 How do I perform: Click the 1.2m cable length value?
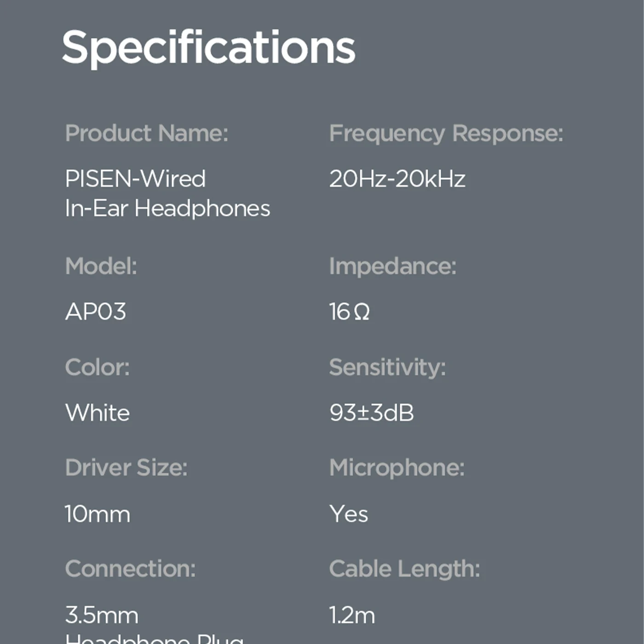[352, 615]
